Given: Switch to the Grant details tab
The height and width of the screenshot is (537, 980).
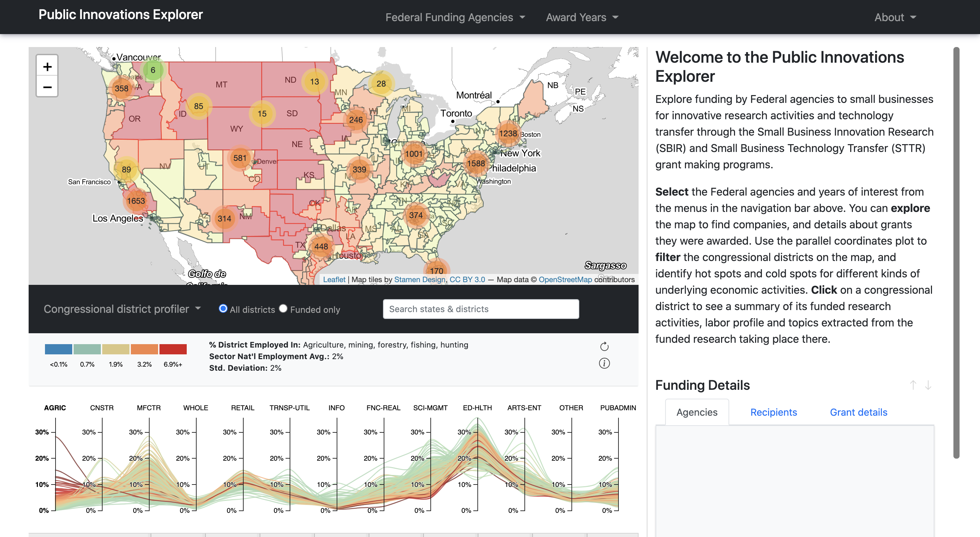Looking at the screenshot, I should [x=858, y=412].
